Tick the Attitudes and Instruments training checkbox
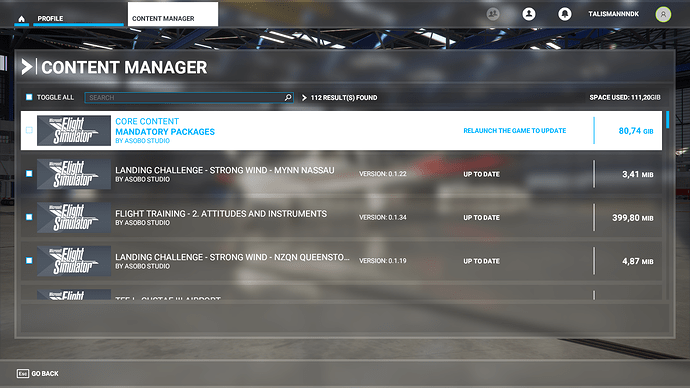Image resolution: width=690 pixels, height=388 pixels. [29, 217]
